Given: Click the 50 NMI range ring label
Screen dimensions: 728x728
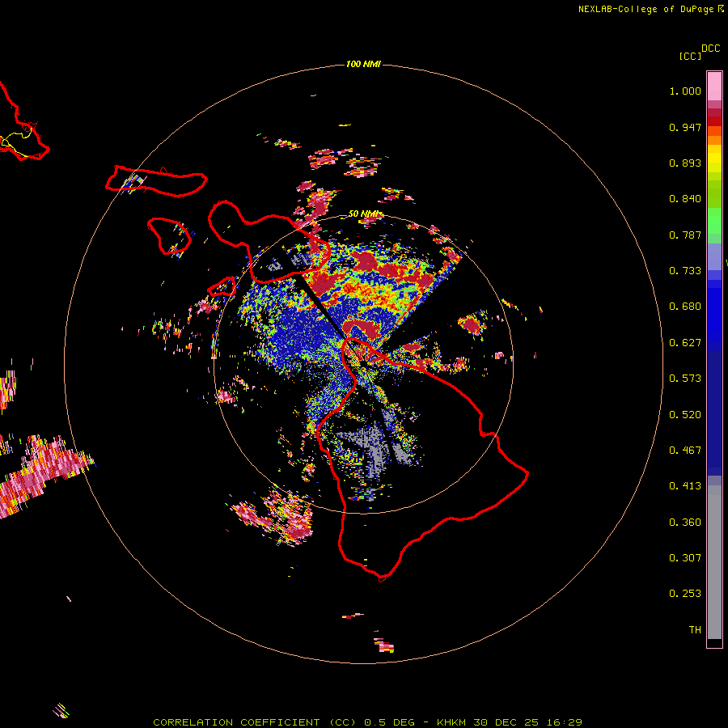Looking at the screenshot, I should (x=365, y=214).
